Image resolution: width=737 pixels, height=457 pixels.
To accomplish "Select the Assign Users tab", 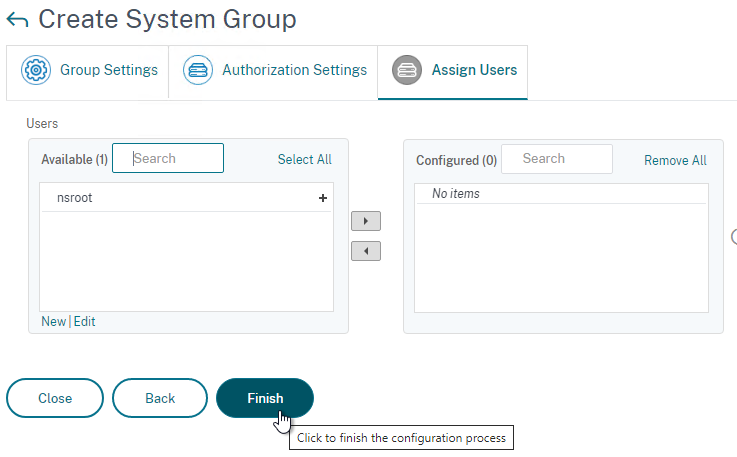I will pos(453,72).
